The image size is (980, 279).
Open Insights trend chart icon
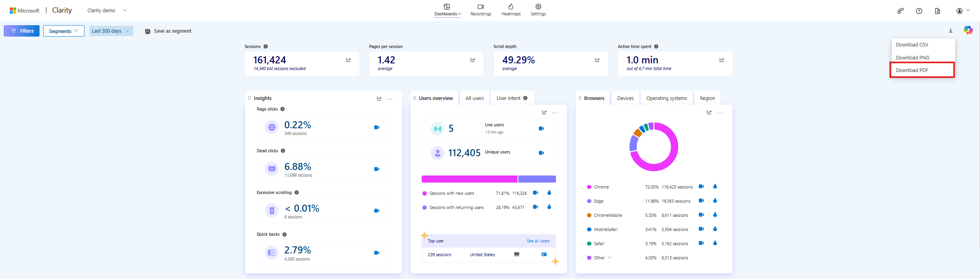click(379, 98)
